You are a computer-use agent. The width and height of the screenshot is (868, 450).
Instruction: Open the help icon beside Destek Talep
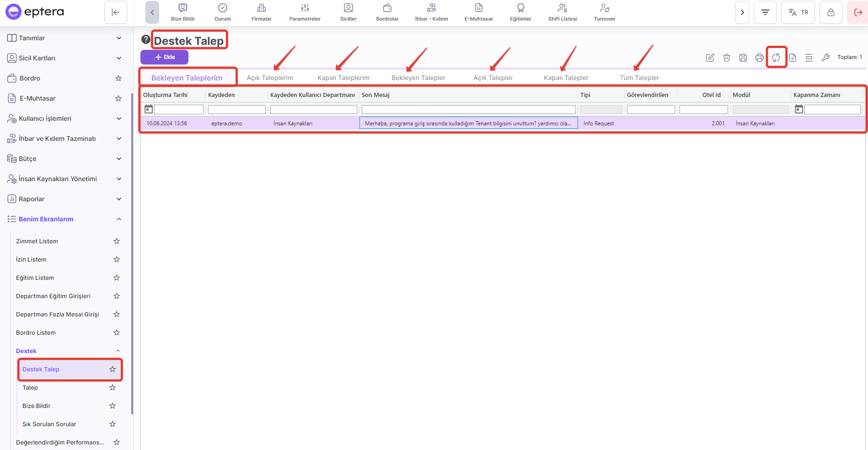145,40
